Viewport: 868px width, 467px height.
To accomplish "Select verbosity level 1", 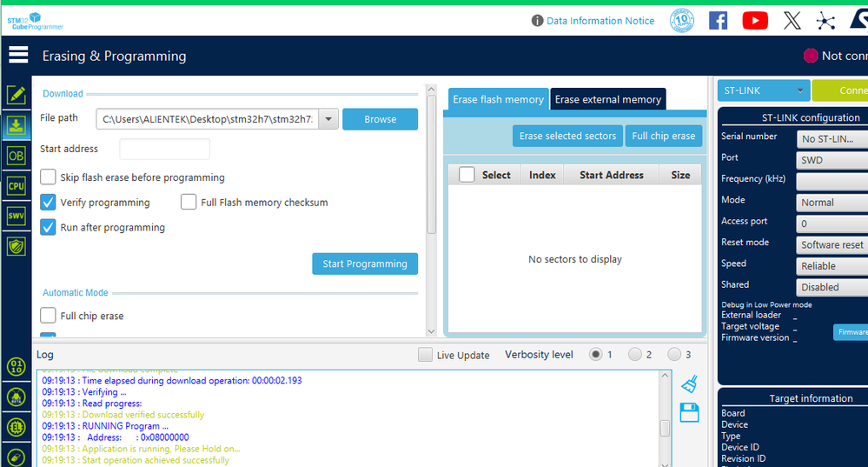I will [596, 355].
